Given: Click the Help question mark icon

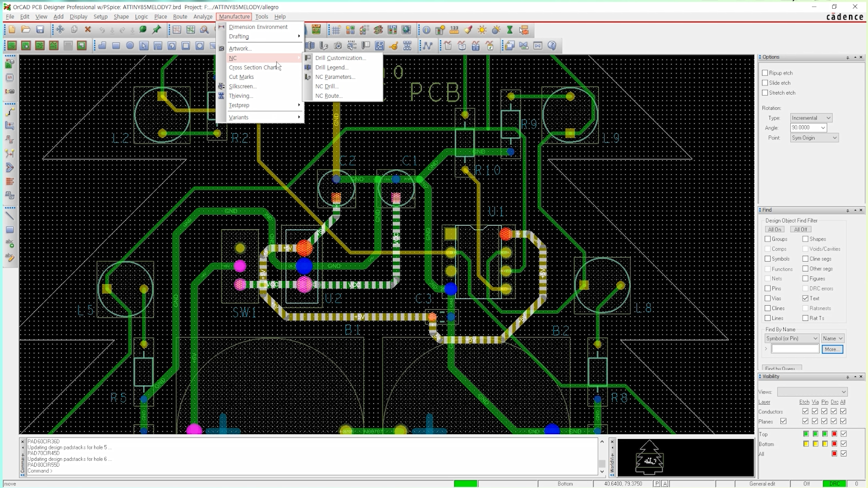Looking at the screenshot, I should [552, 46].
